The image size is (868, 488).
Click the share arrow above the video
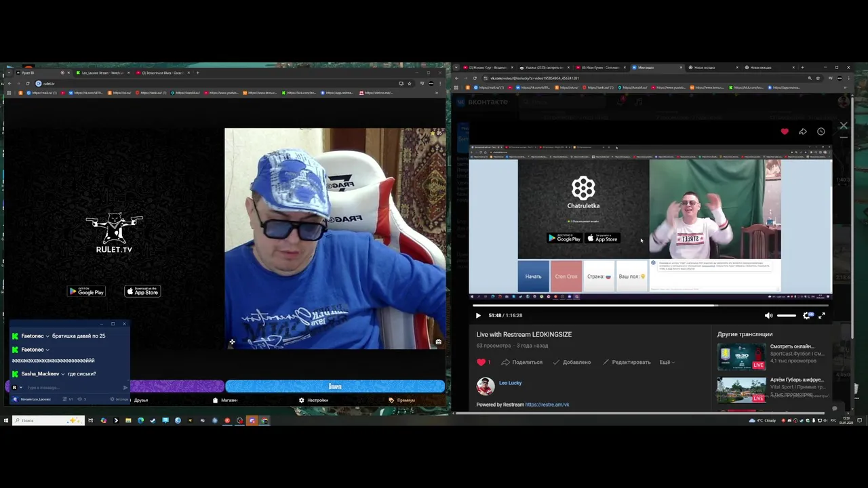[x=803, y=131]
